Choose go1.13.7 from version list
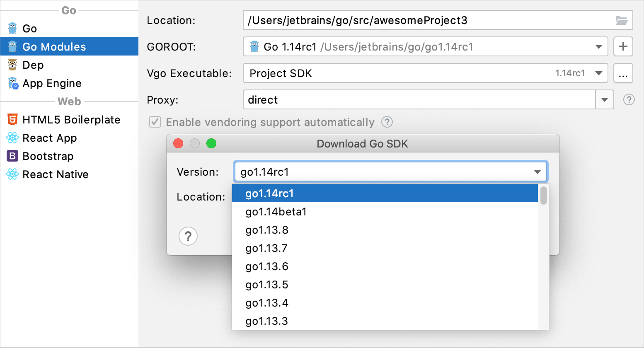The height and width of the screenshot is (348, 644). pos(385,248)
